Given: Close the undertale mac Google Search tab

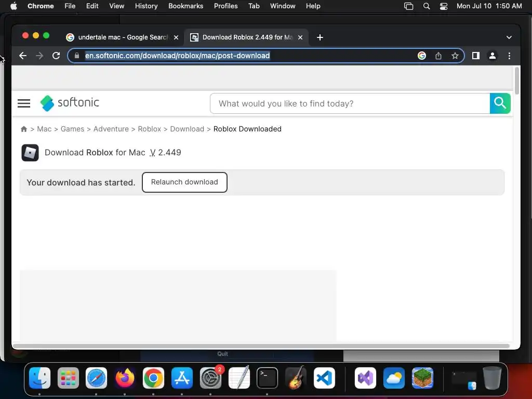Looking at the screenshot, I should pos(176,37).
